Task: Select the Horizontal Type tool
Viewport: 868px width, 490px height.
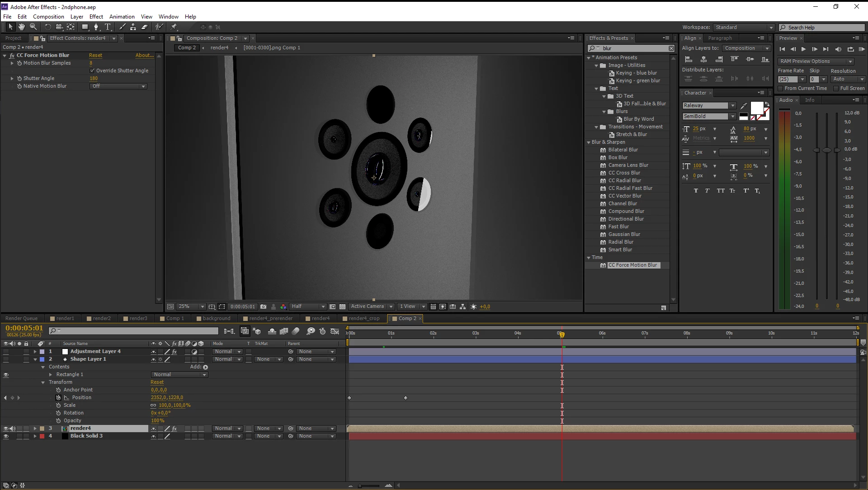Action: (108, 27)
